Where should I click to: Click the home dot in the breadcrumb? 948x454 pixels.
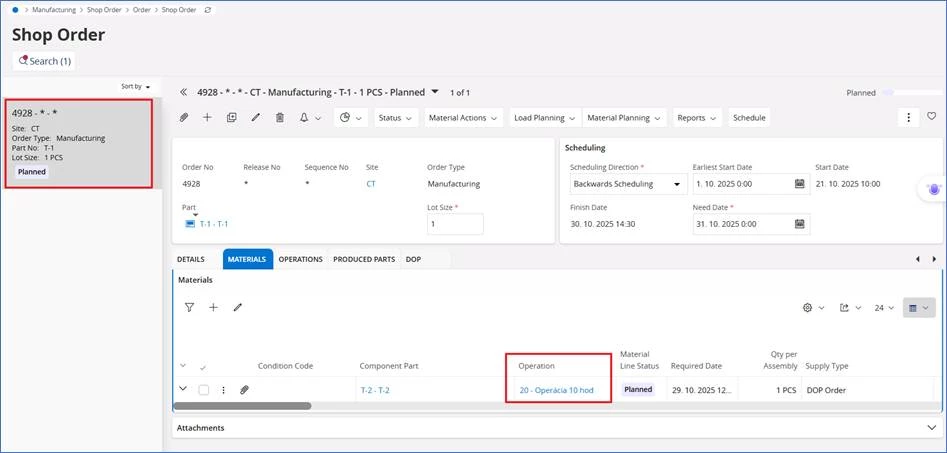click(x=15, y=10)
